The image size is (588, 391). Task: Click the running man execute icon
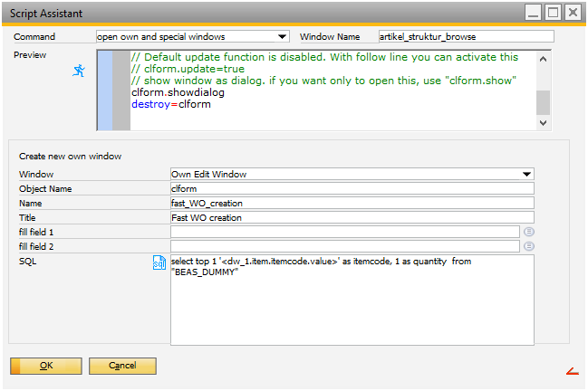tap(79, 72)
